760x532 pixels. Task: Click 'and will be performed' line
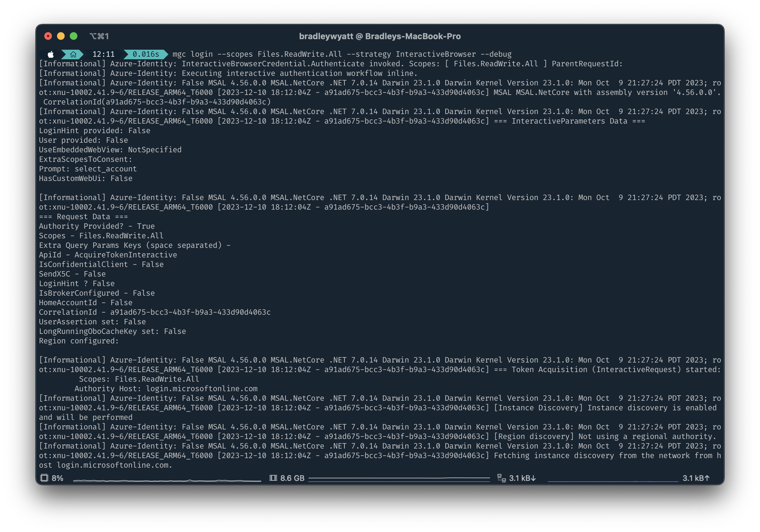(86, 418)
